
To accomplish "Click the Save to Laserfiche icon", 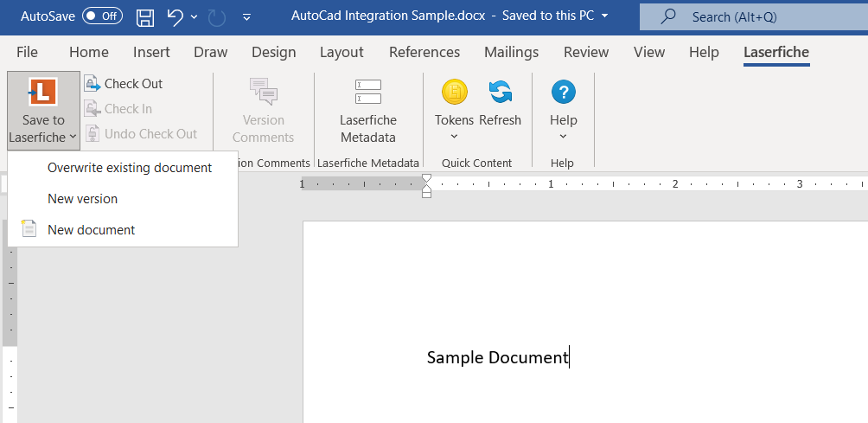I will coord(42,93).
